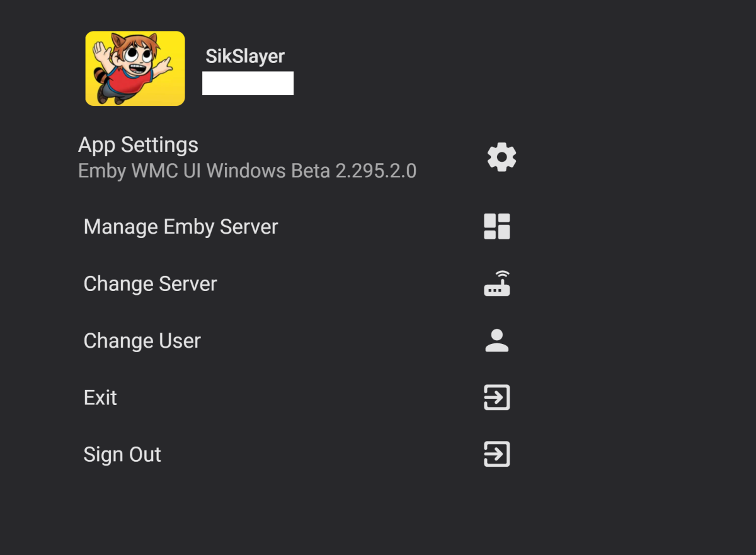756x555 pixels.
Task: Click the arrow icon next to Exit
Action: pyautogui.click(x=496, y=398)
